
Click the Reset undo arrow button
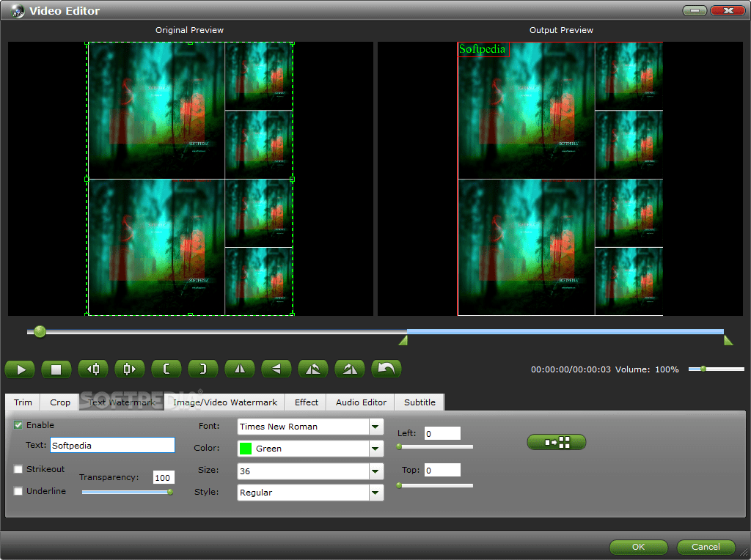point(386,369)
